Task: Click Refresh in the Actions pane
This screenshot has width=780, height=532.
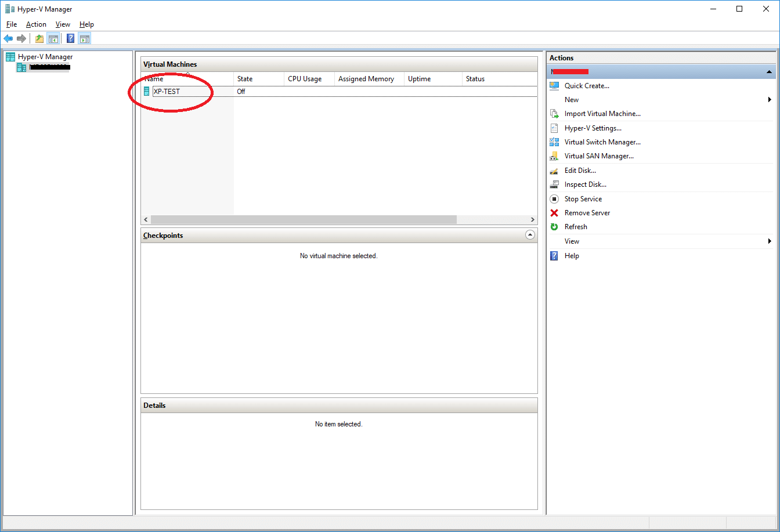Action: (576, 227)
